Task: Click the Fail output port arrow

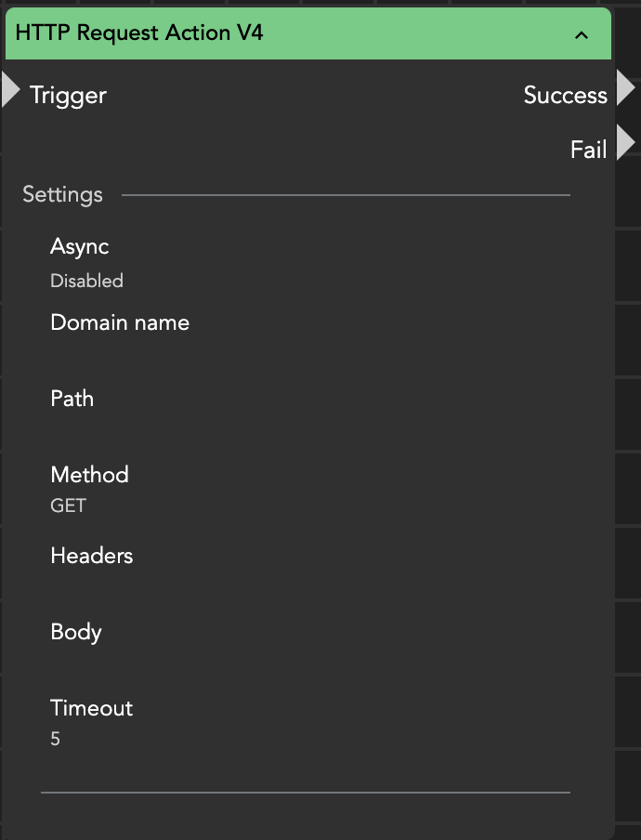Action: tap(625, 143)
